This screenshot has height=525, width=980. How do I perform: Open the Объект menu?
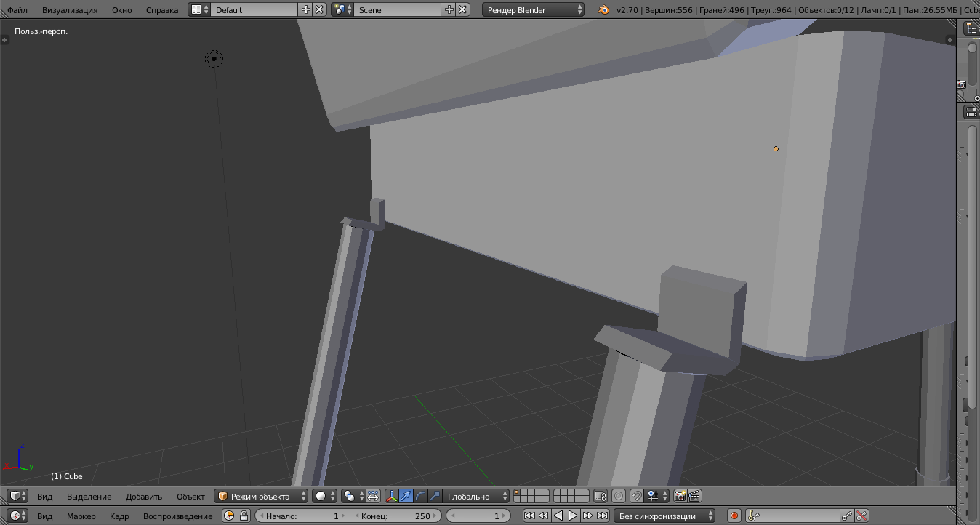click(x=190, y=497)
